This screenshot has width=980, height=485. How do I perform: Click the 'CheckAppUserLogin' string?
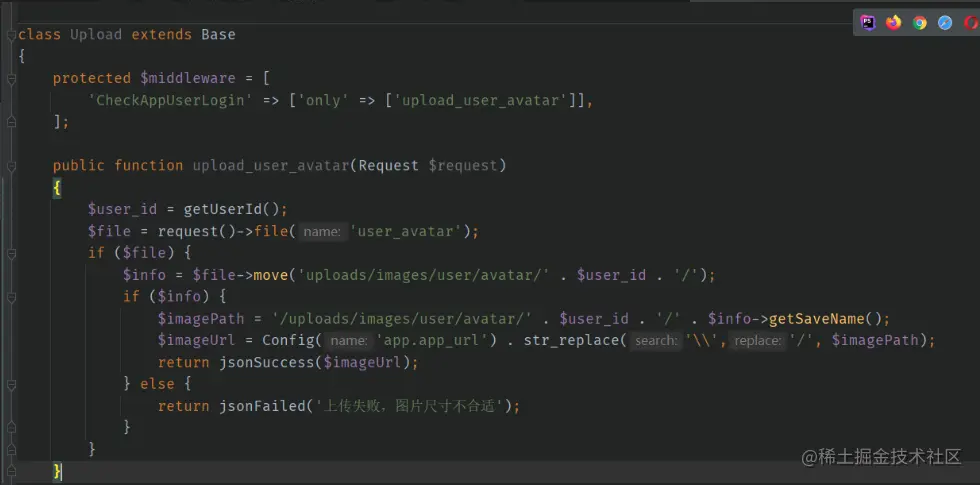coord(170,100)
